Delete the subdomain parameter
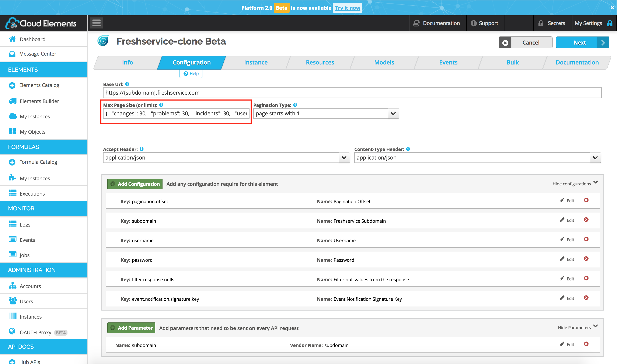Screen dimensions: 617x364 [586, 344]
